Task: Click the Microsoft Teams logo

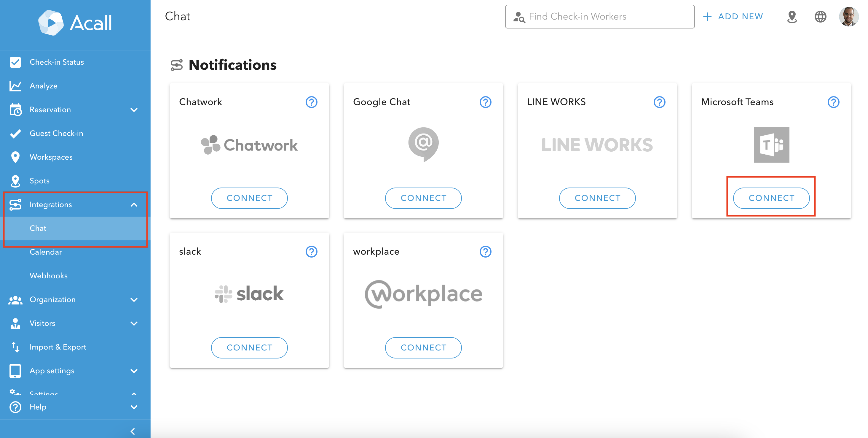Action: (771, 145)
